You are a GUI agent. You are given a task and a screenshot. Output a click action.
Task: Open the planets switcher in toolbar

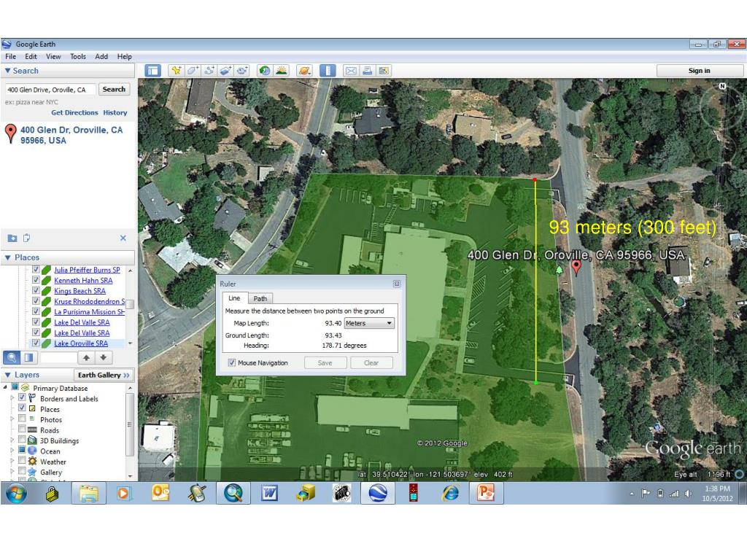coord(304,71)
